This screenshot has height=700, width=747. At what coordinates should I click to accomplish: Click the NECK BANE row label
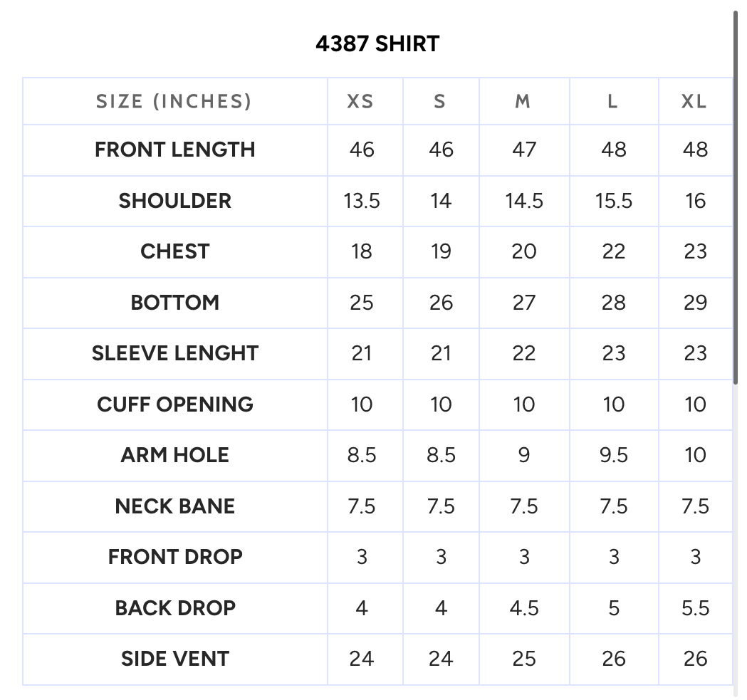click(175, 506)
